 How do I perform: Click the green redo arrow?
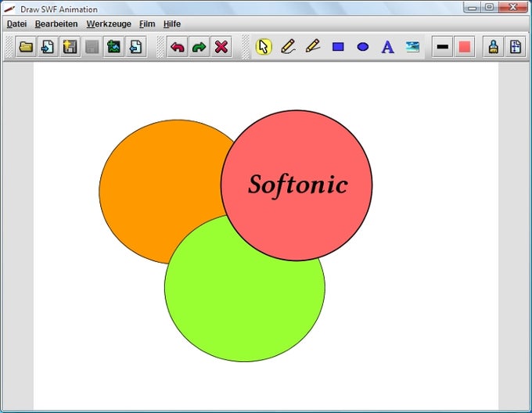(199, 47)
